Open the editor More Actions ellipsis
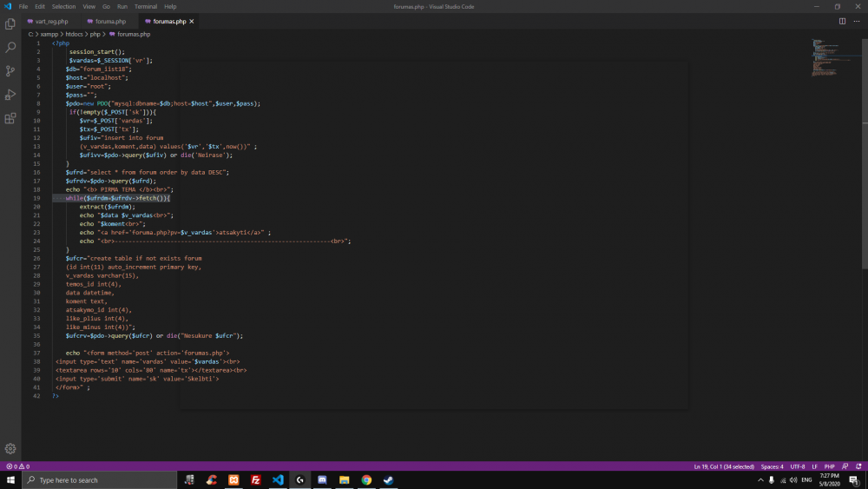This screenshot has height=489, width=868. (x=856, y=21)
